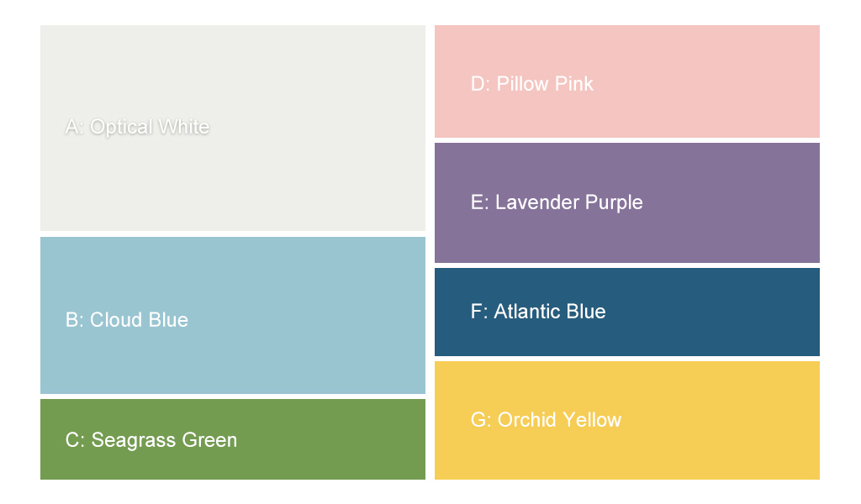Click the 'E: Lavender Purple' label text

tap(557, 202)
